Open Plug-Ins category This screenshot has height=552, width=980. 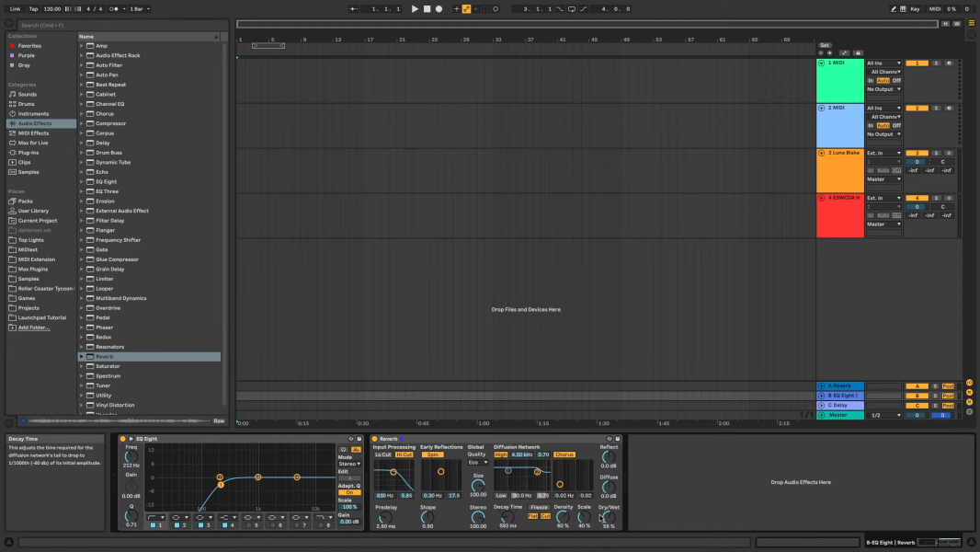click(28, 153)
